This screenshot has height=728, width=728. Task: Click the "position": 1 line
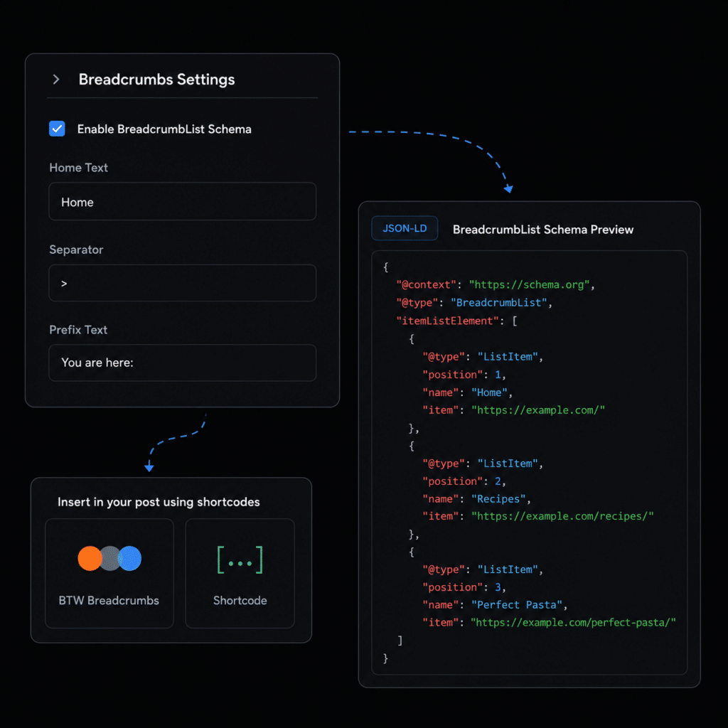(x=464, y=375)
